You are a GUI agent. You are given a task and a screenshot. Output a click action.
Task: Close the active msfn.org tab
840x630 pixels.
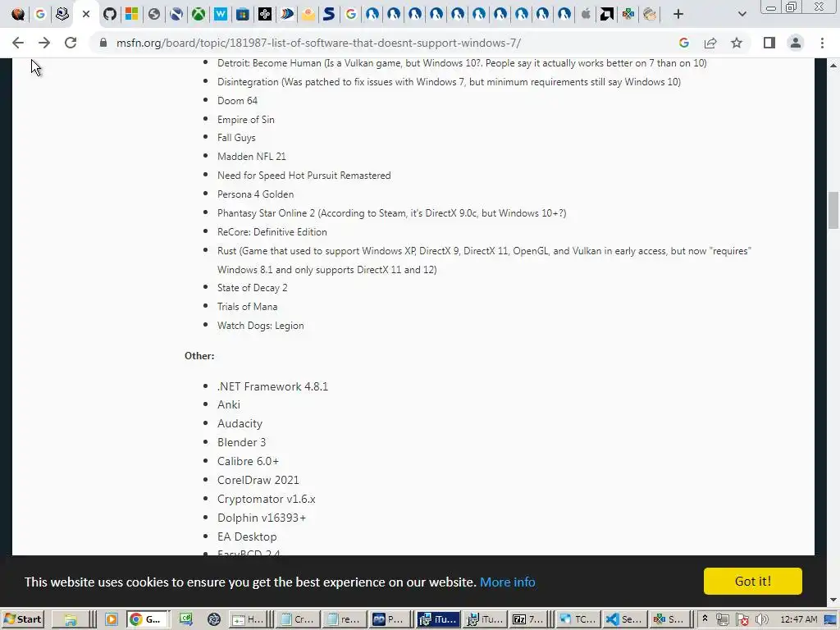point(86,14)
